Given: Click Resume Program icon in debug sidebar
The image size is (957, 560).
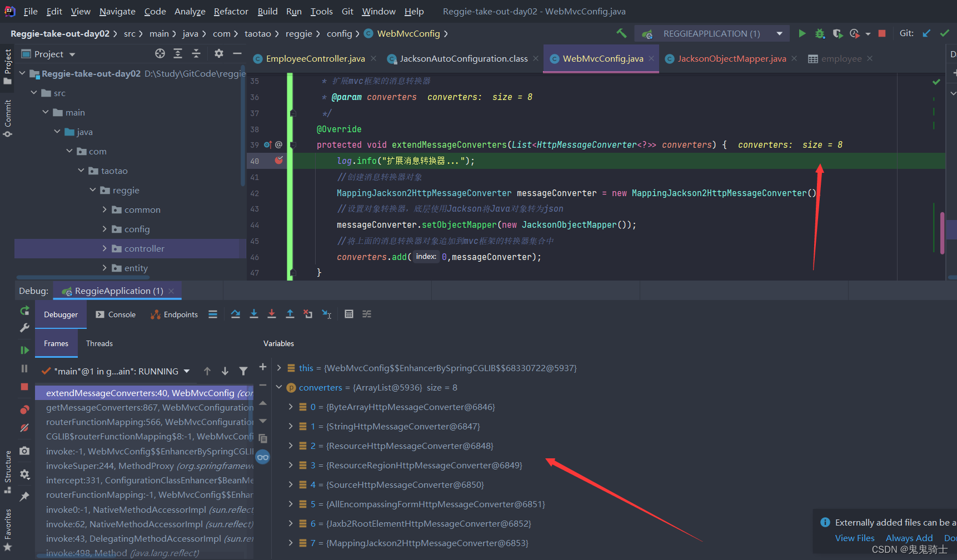Looking at the screenshot, I should tap(24, 350).
